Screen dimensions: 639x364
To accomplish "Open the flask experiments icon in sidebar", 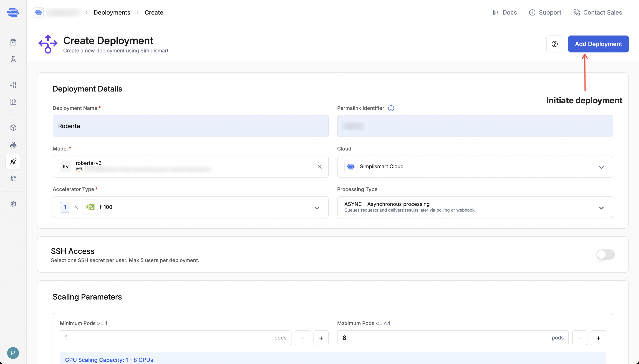I will (13, 59).
